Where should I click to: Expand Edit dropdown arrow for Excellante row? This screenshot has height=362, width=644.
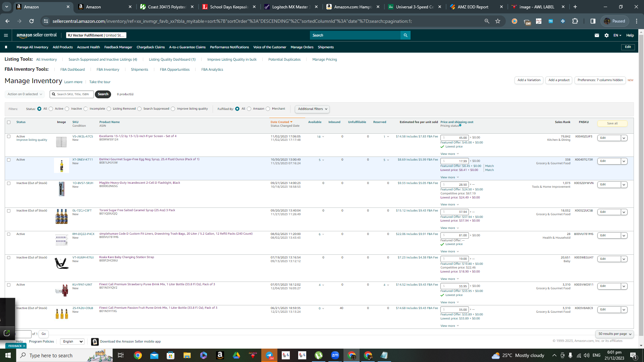coord(624,138)
